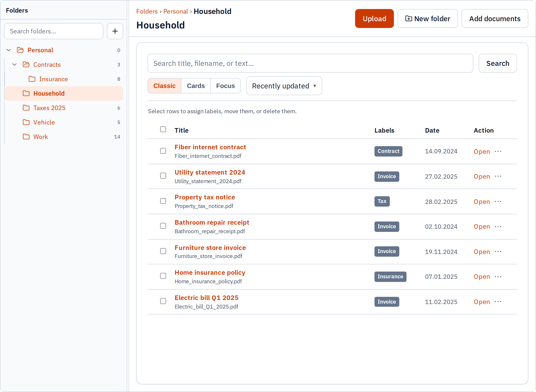Click the Furniture store invoice title
This screenshot has height=392, width=536.
[x=210, y=248]
